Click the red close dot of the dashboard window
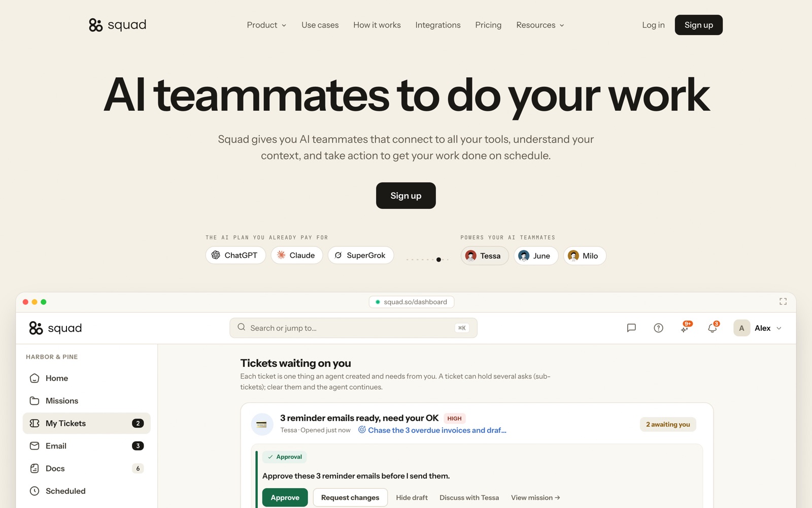 click(25, 302)
